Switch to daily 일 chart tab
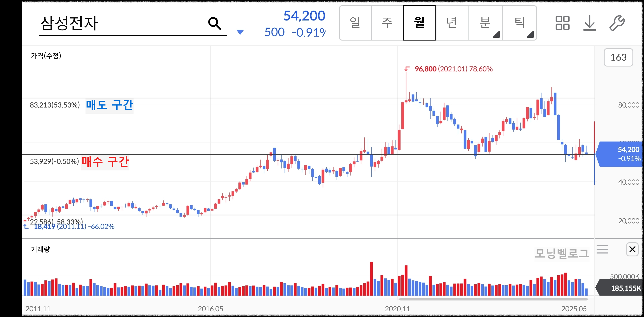This screenshot has height=317, width=644. pyautogui.click(x=355, y=23)
